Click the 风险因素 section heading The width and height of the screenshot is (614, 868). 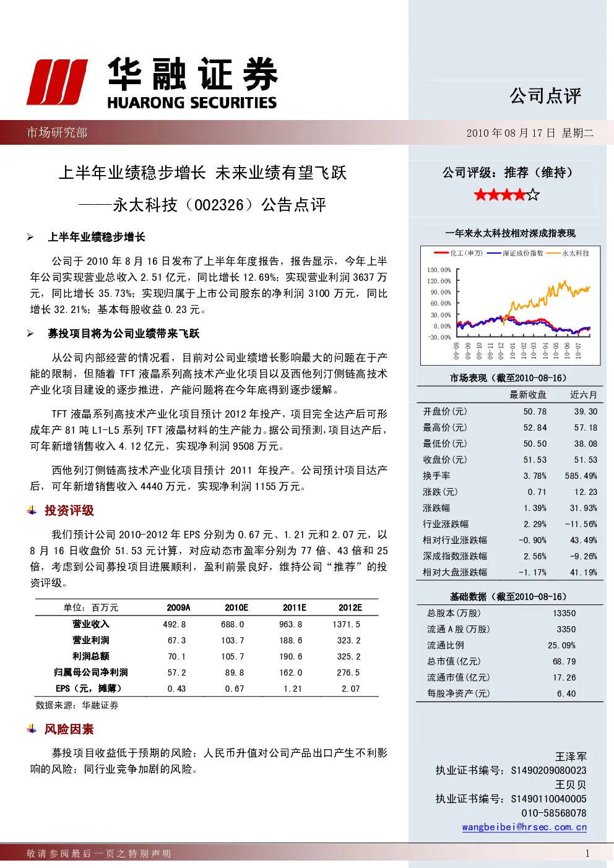point(69,729)
